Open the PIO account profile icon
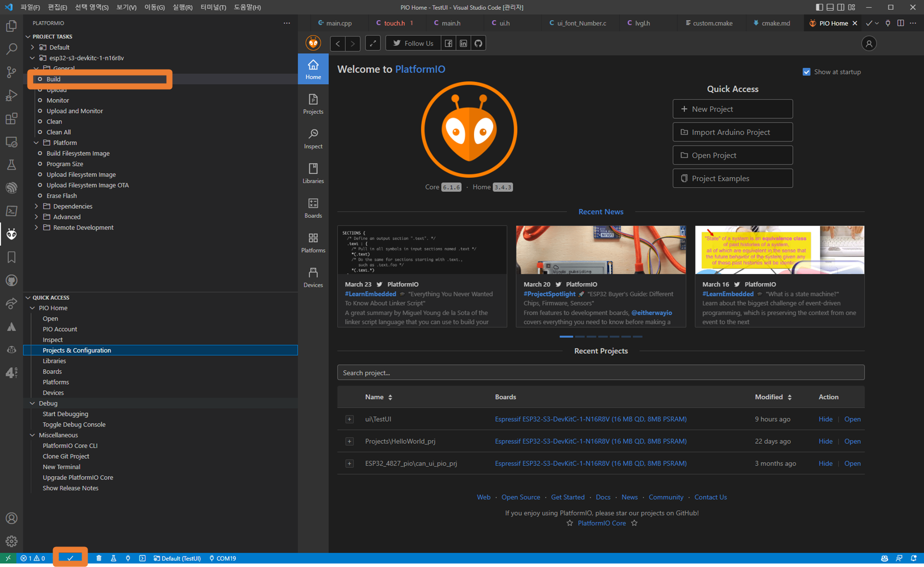This screenshot has width=924, height=567. (869, 44)
